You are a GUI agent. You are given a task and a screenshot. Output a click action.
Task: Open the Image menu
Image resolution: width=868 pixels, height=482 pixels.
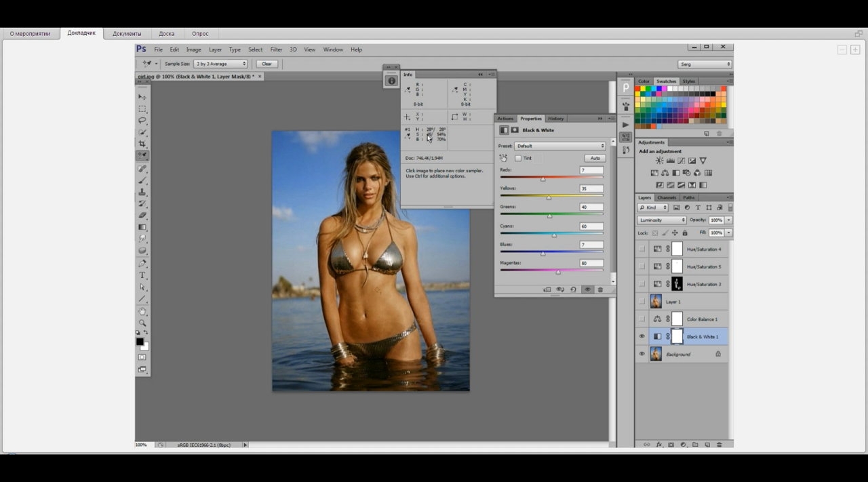point(194,49)
